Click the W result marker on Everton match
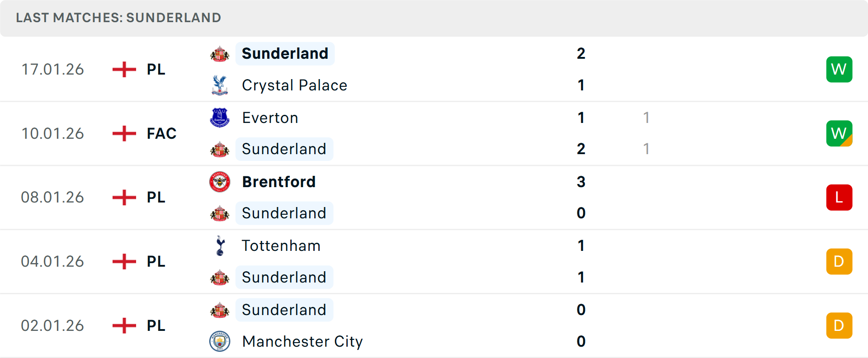868x358 pixels. [839, 133]
